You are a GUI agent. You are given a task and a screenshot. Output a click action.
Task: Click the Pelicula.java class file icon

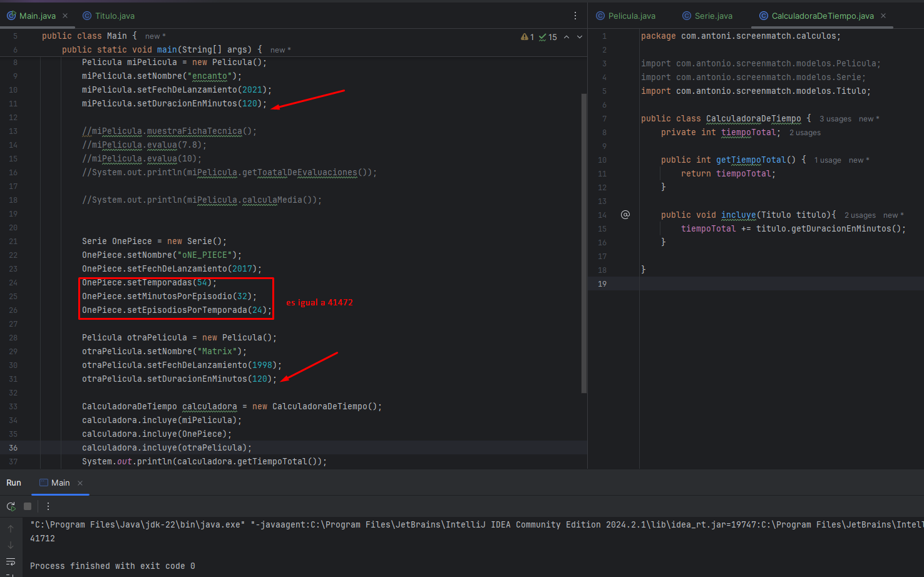(600, 16)
